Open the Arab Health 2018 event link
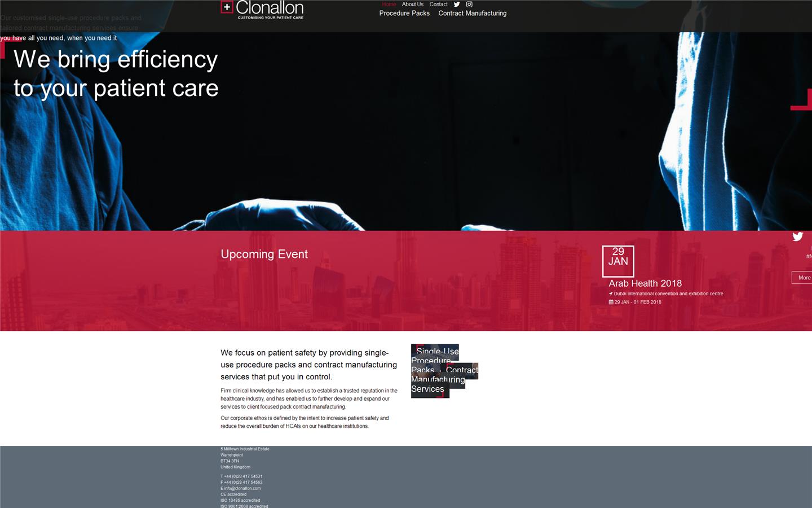Image resolution: width=812 pixels, height=508 pixels. tap(645, 283)
